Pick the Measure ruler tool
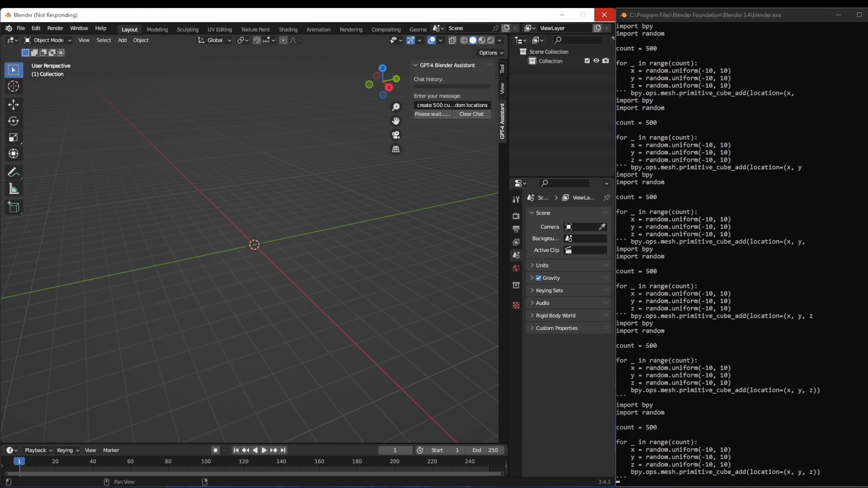 click(x=14, y=189)
